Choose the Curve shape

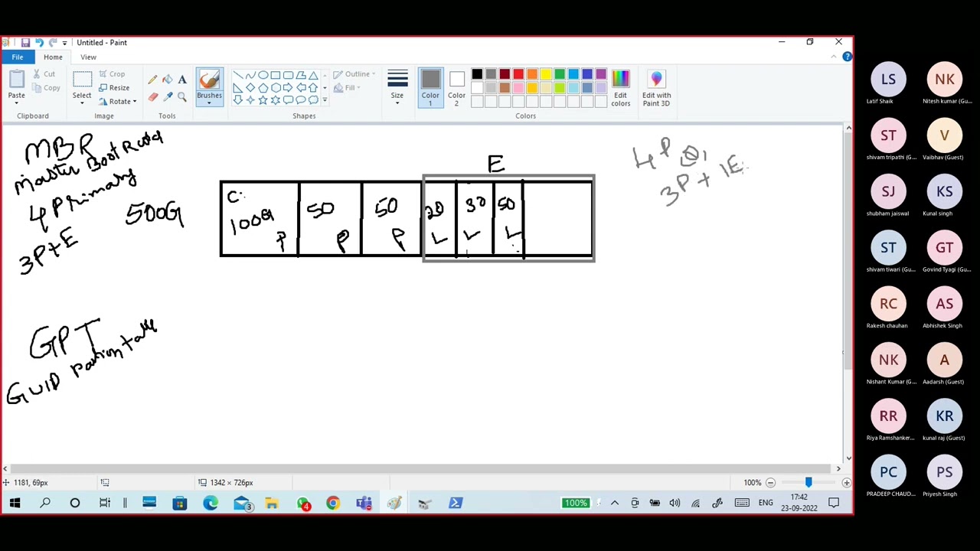click(250, 75)
